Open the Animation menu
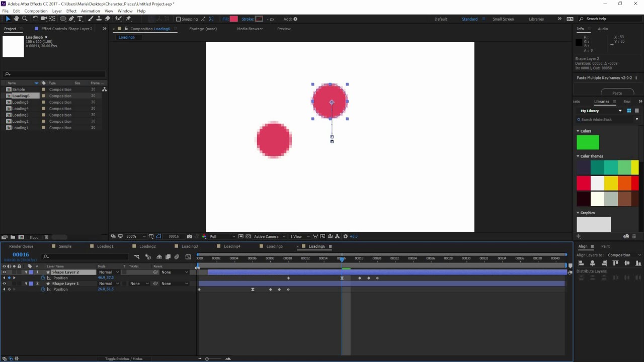644x362 pixels. click(x=91, y=11)
